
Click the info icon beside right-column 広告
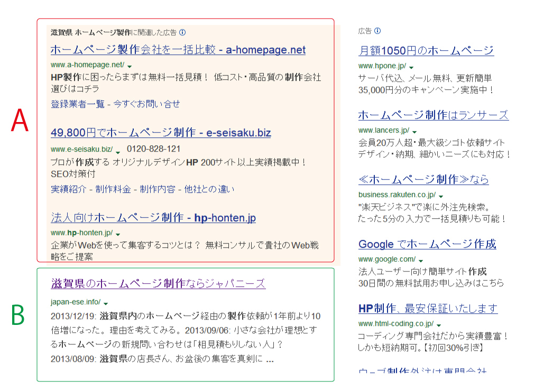[x=377, y=31]
